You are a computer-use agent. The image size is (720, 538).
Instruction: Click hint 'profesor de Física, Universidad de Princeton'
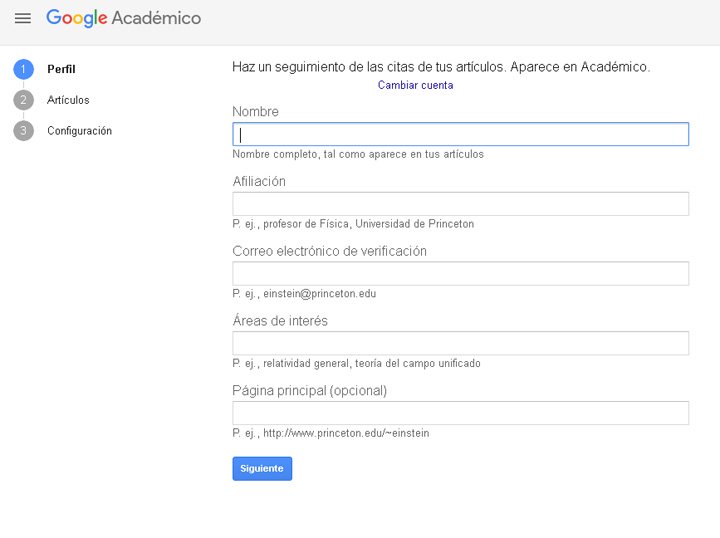tap(369, 224)
